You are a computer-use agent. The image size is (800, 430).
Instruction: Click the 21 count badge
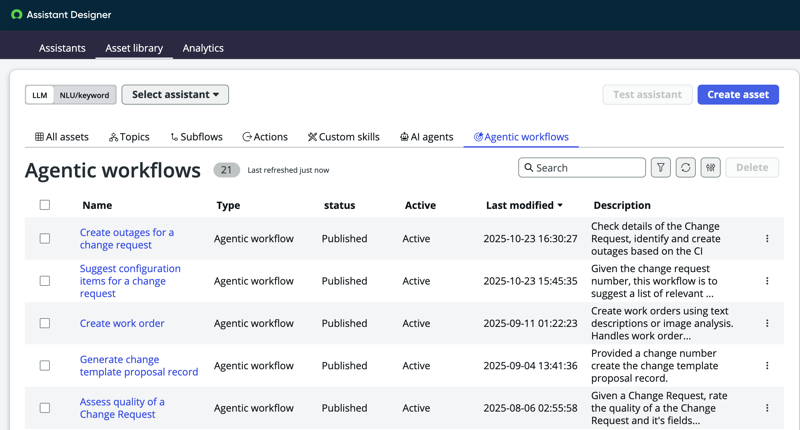pos(227,170)
